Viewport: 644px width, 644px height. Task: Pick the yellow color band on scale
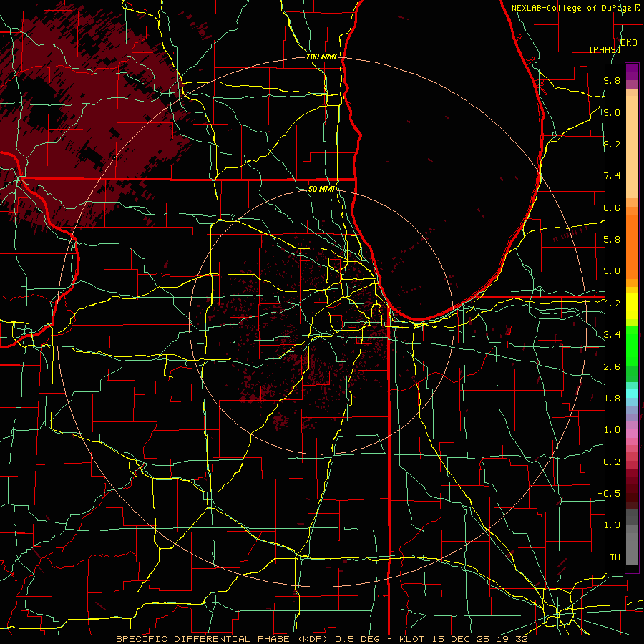point(632,306)
